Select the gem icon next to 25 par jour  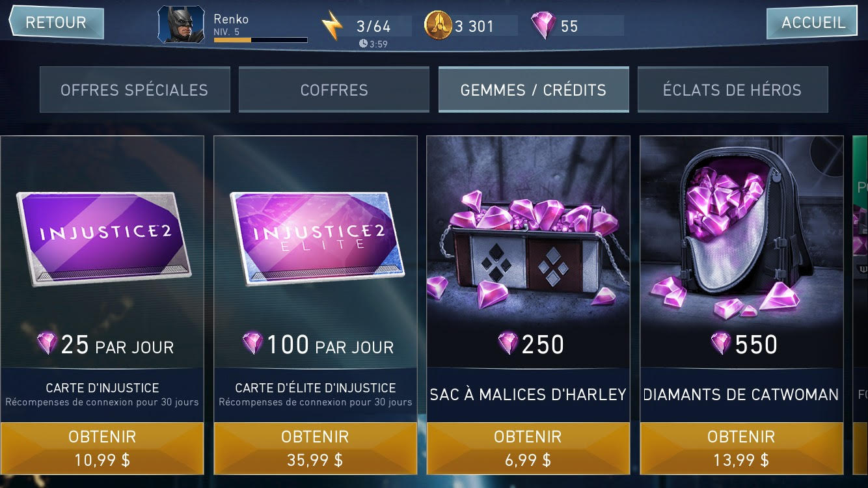[47, 344]
